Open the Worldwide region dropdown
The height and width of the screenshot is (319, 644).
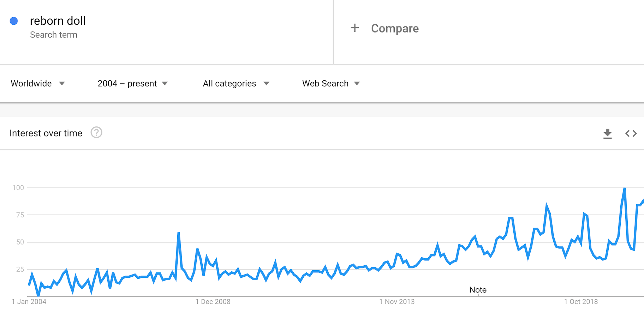point(38,84)
